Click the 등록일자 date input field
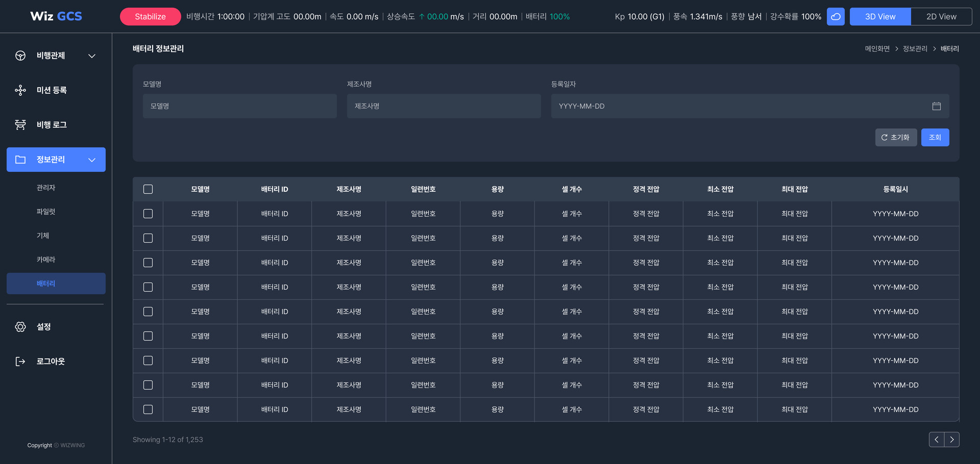980x464 pixels. (750, 106)
